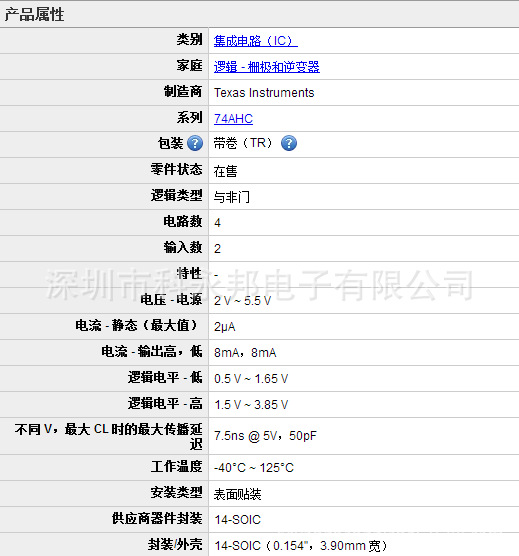
Task: Click the 封装/外壳 row label
Action: click(x=175, y=544)
